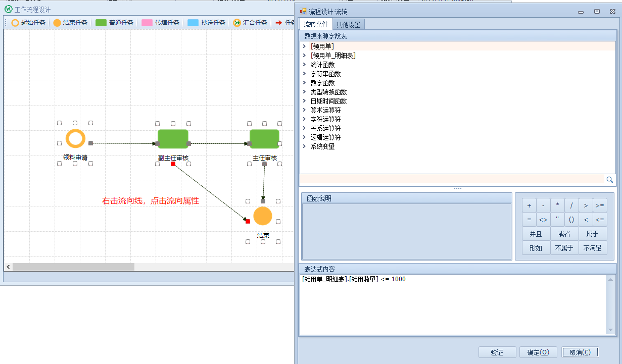The height and width of the screenshot is (364, 622).
Task: Expand the [领用单] tree node
Action: click(304, 46)
